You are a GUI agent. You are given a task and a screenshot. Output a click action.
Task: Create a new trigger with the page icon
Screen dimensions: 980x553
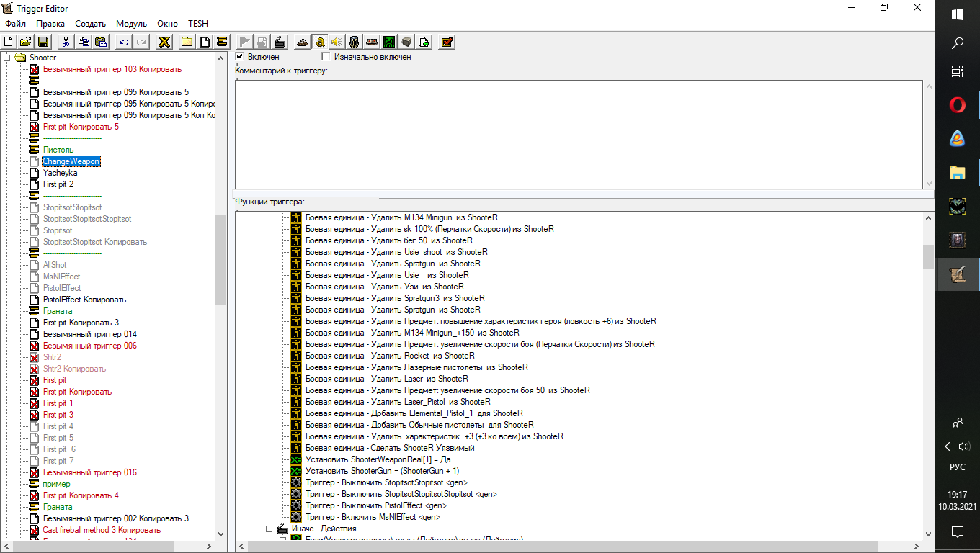[x=205, y=42]
